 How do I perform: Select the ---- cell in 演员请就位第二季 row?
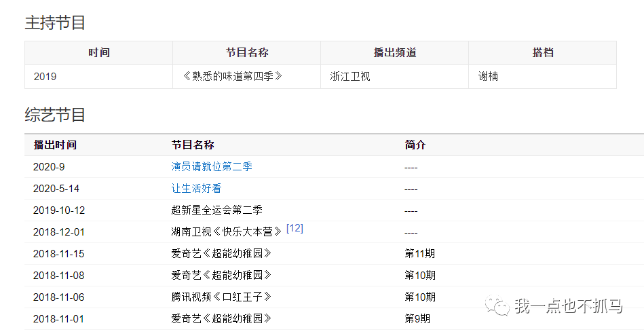coord(411,168)
